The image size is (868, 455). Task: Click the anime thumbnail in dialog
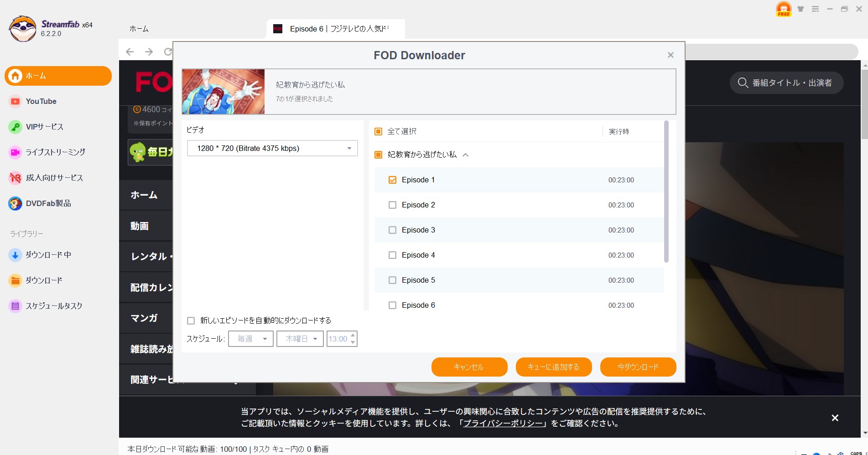tap(223, 92)
